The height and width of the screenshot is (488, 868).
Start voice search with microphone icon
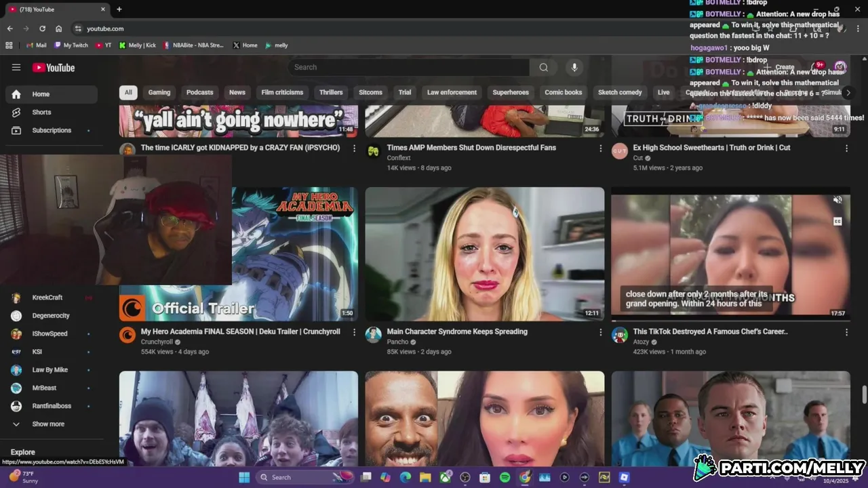[574, 67]
